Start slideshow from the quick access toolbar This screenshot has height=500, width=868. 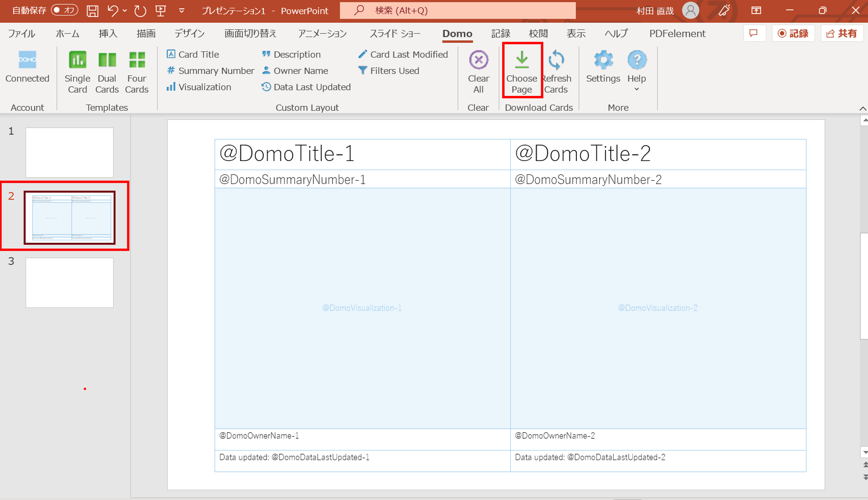pos(161,10)
